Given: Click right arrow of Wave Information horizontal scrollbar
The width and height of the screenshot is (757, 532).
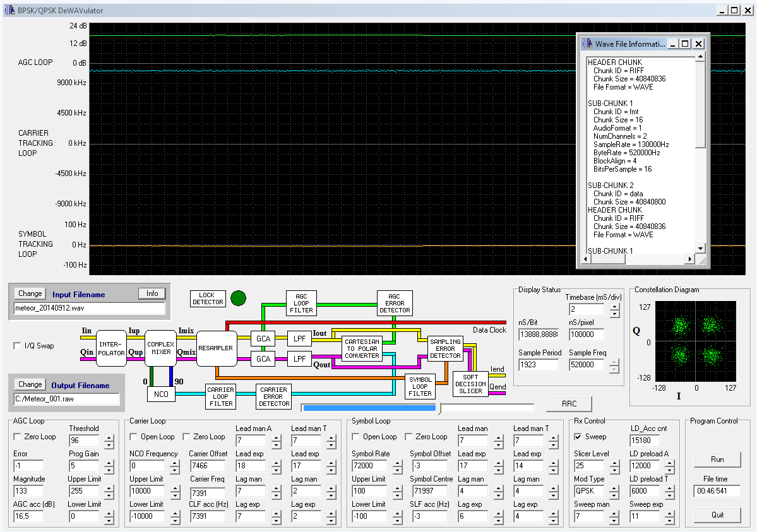Looking at the screenshot, I should 690,259.
